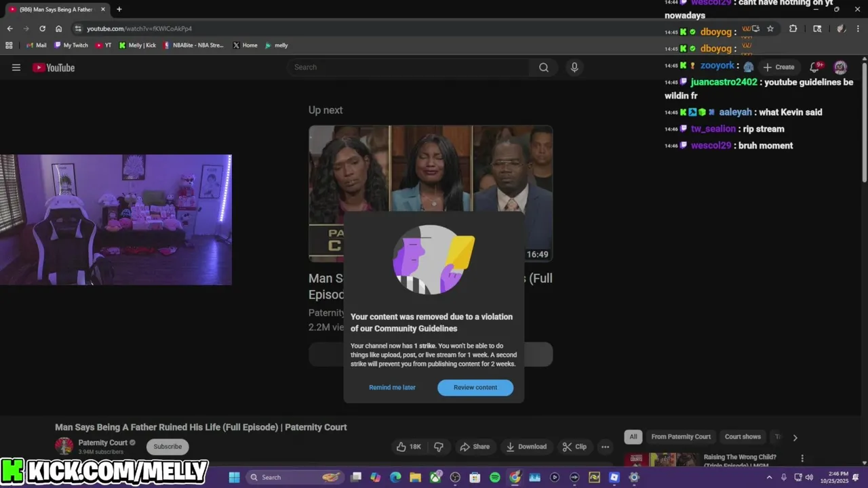Open the YouTube account avatar menu
Image resolution: width=868 pixels, height=488 pixels.
(840, 67)
